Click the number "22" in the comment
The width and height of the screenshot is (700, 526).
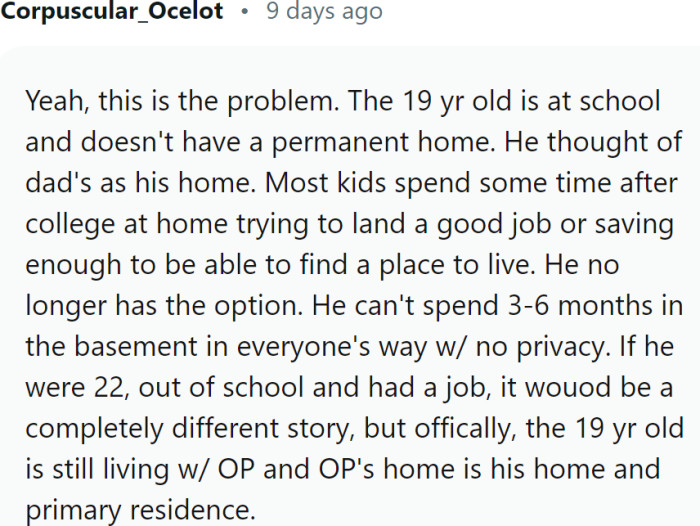coord(111,388)
